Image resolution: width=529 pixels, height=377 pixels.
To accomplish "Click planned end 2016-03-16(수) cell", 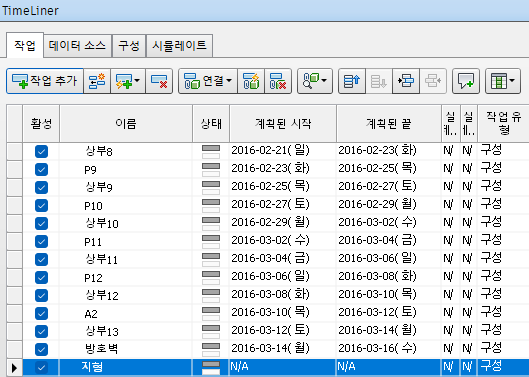I will [389, 348].
